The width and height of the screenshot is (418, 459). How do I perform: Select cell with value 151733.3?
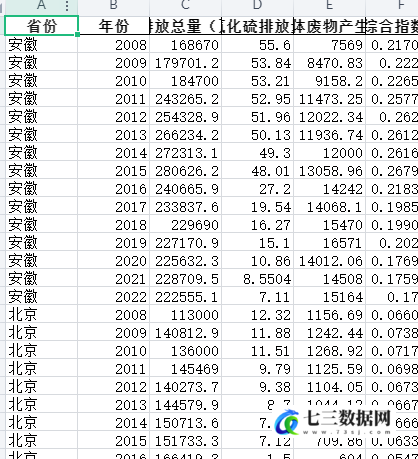pos(185,441)
